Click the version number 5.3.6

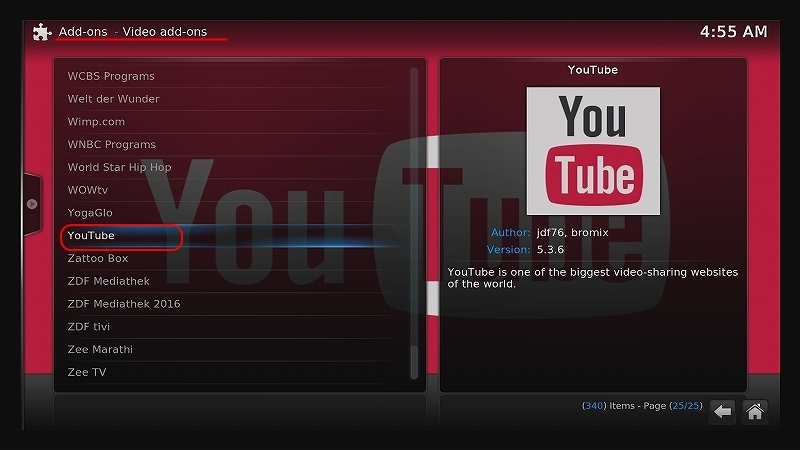(550, 249)
